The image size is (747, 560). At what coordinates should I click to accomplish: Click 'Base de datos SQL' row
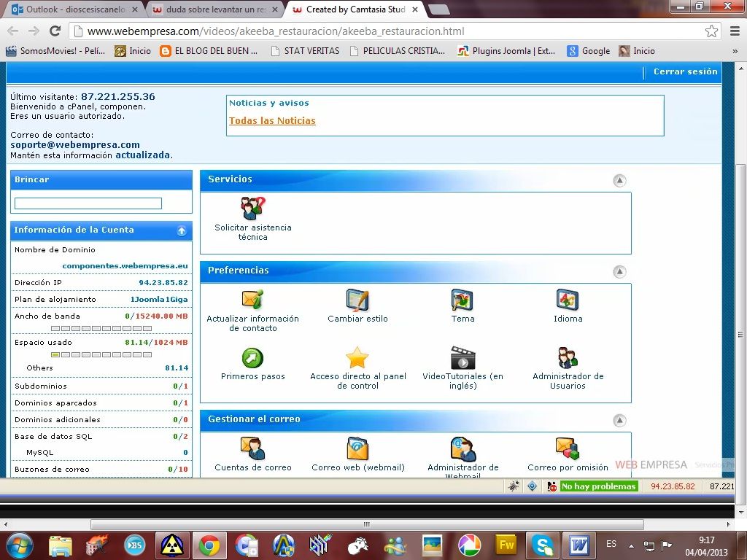click(101, 436)
